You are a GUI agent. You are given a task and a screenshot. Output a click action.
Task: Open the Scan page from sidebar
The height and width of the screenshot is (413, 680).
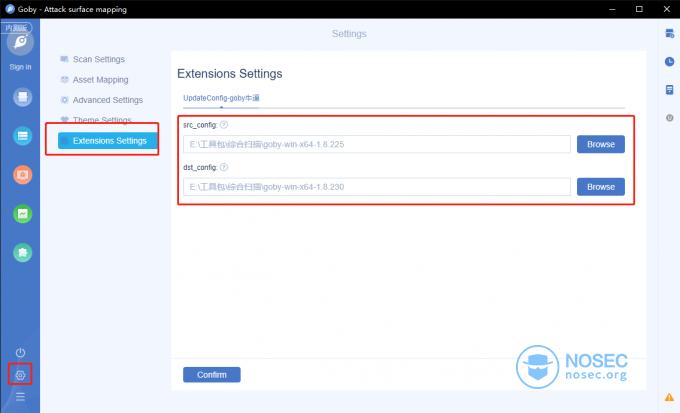pos(23,97)
